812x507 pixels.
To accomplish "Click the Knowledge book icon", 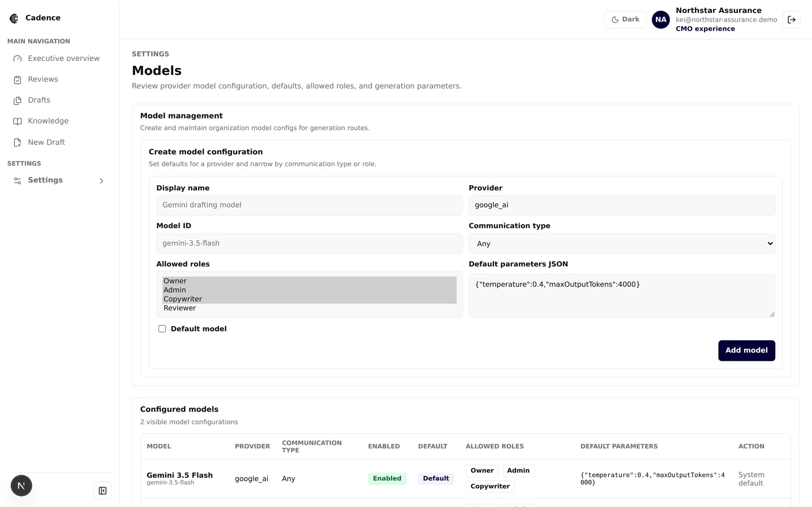I will (x=18, y=121).
